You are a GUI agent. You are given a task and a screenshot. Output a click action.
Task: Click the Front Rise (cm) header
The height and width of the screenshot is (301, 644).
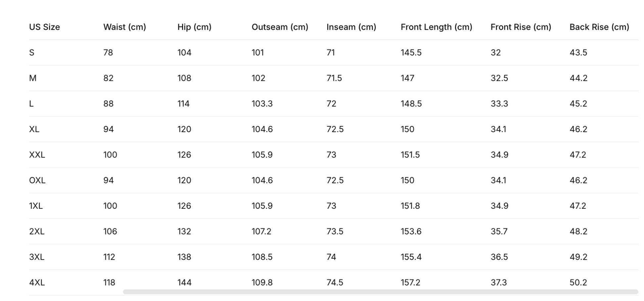tap(521, 27)
